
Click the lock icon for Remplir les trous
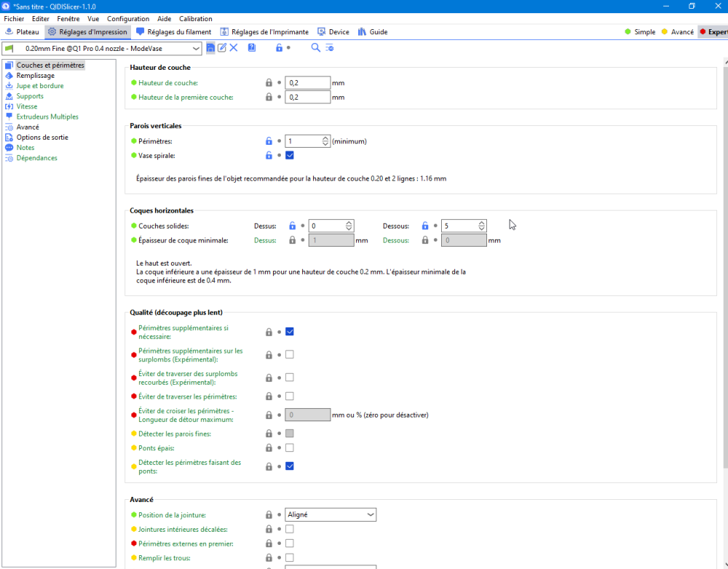(269, 558)
